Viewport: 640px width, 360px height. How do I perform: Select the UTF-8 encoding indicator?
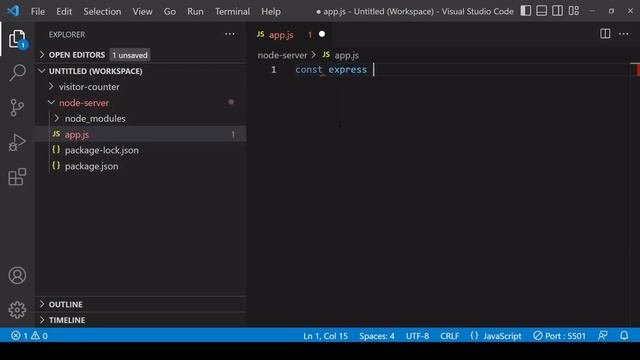417,336
